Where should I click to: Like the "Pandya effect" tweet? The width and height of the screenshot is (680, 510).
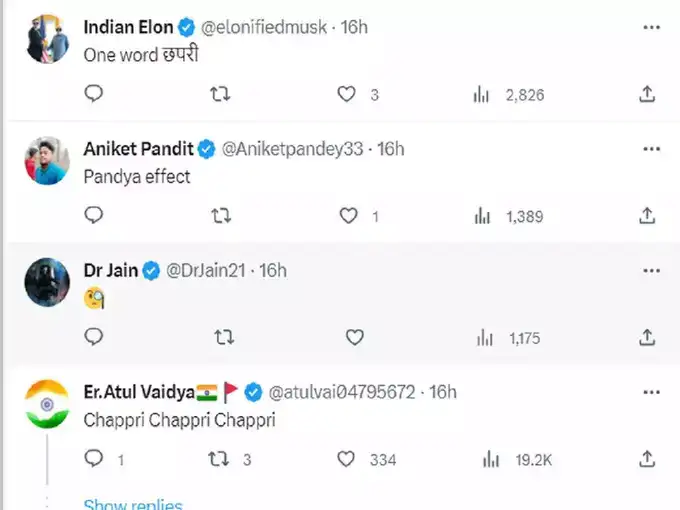pyautogui.click(x=349, y=216)
